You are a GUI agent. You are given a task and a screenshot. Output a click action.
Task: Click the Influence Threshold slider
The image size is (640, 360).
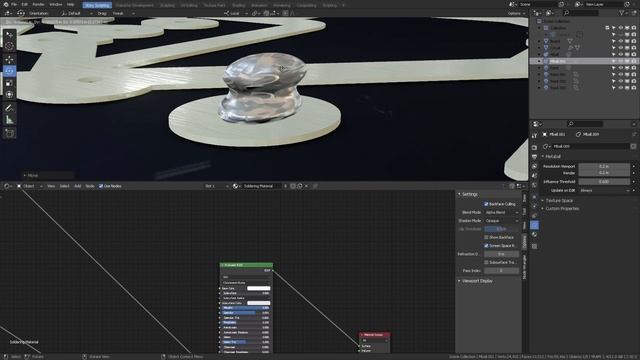(x=604, y=182)
